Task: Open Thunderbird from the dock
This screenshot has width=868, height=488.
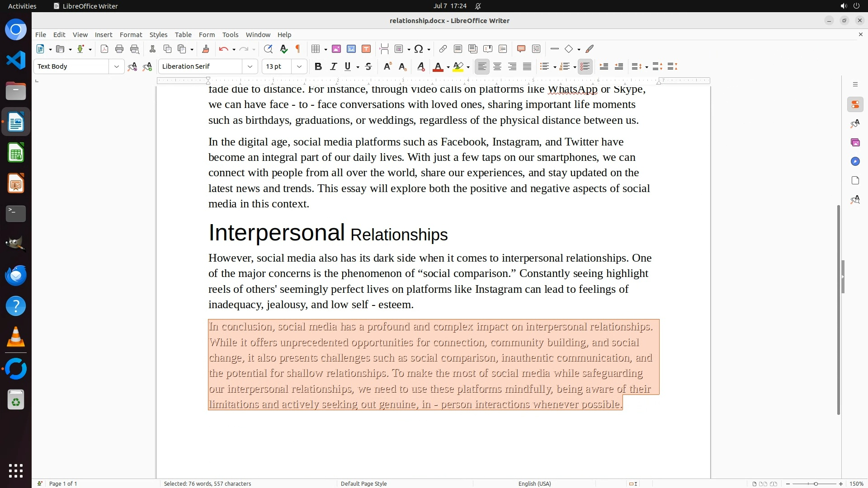Action: click(16, 276)
